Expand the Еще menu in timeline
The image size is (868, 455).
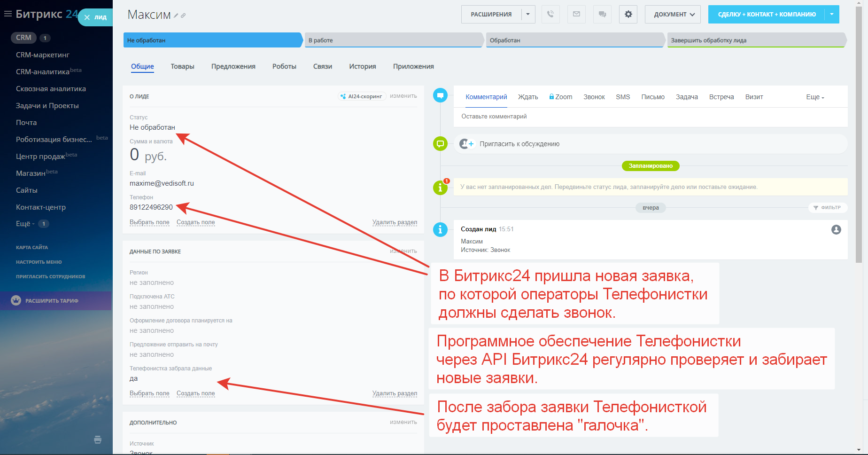tap(815, 97)
